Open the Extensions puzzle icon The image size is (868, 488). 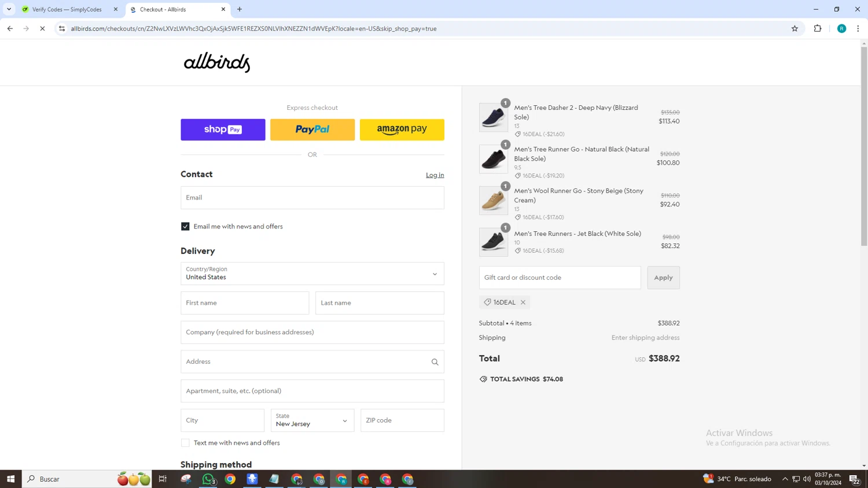[x=818, y=28]
